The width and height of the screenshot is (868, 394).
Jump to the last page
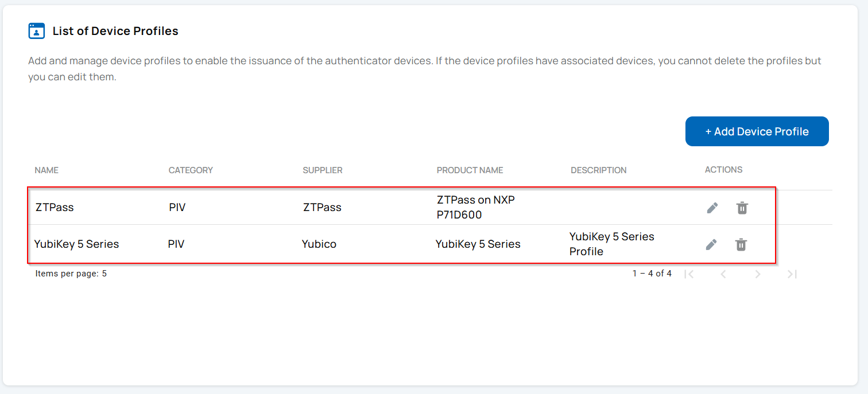[792, 274]
